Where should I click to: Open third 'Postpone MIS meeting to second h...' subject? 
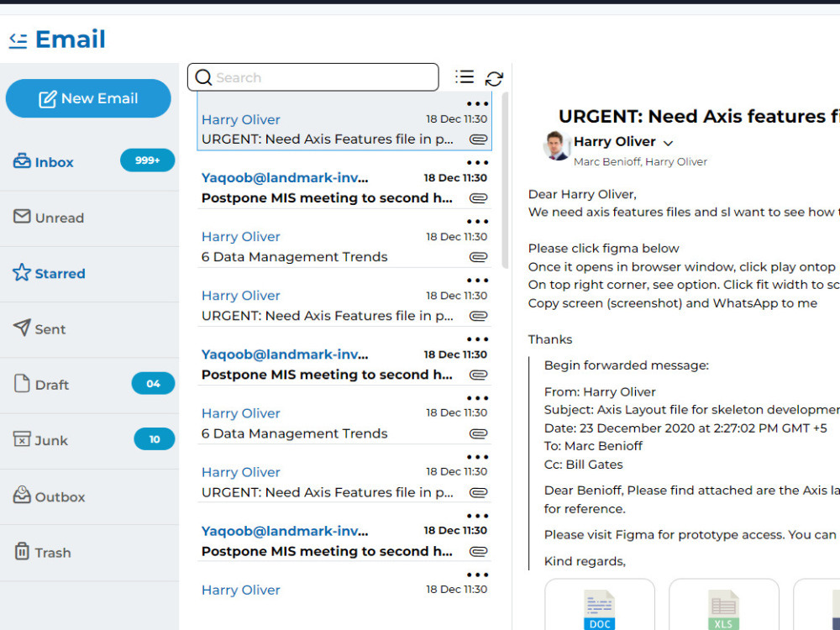327,552
